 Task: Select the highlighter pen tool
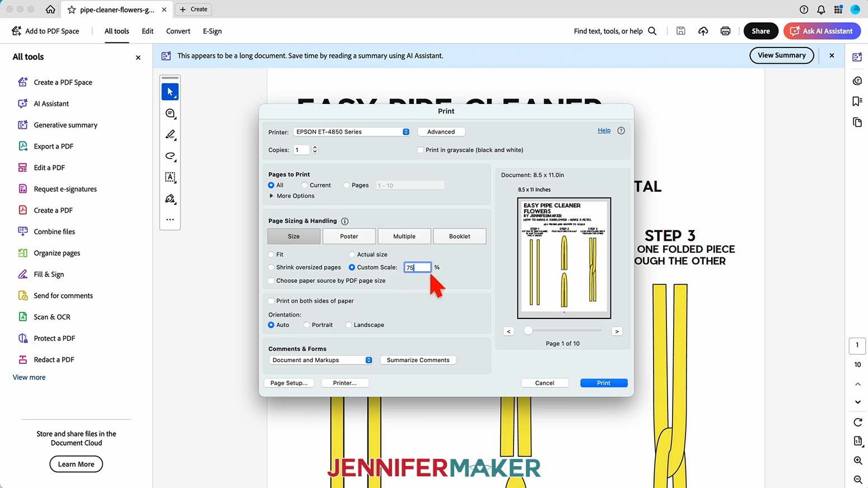coord(170,135)
